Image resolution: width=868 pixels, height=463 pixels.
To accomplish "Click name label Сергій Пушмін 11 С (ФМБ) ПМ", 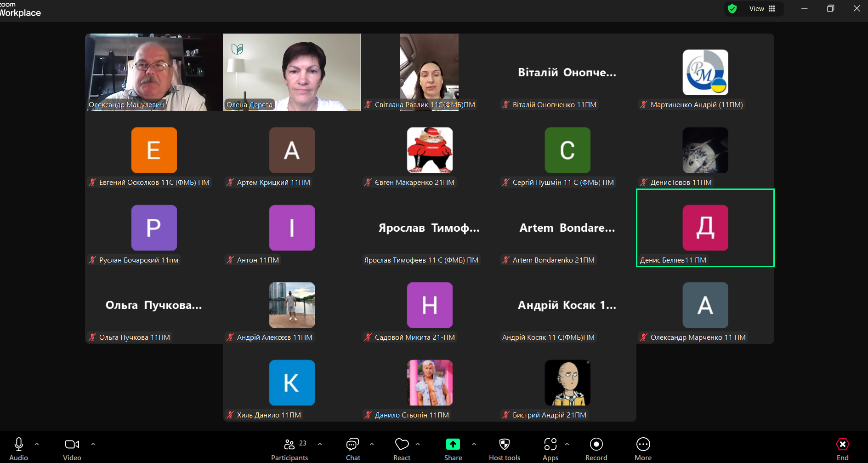I will click(x=563, y=183).
